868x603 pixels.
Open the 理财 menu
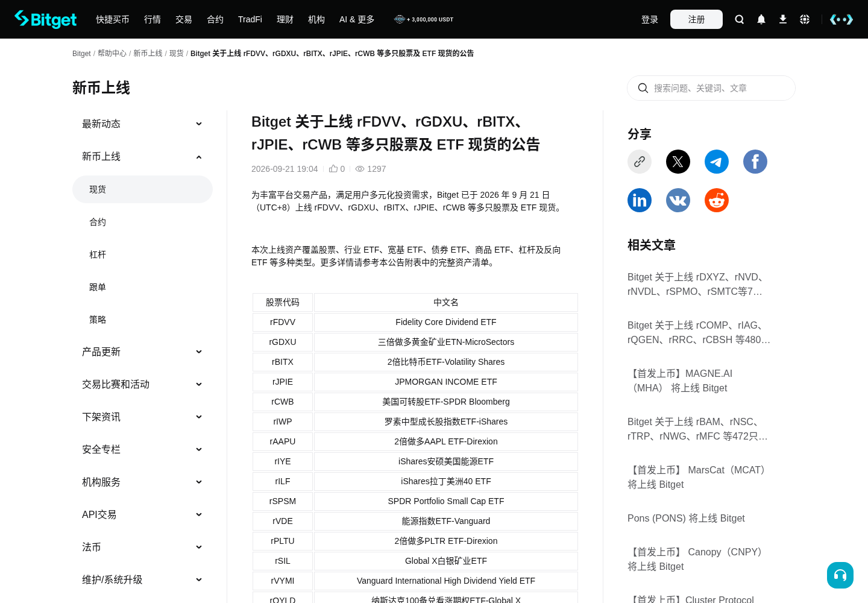click(x=285, y=19)
